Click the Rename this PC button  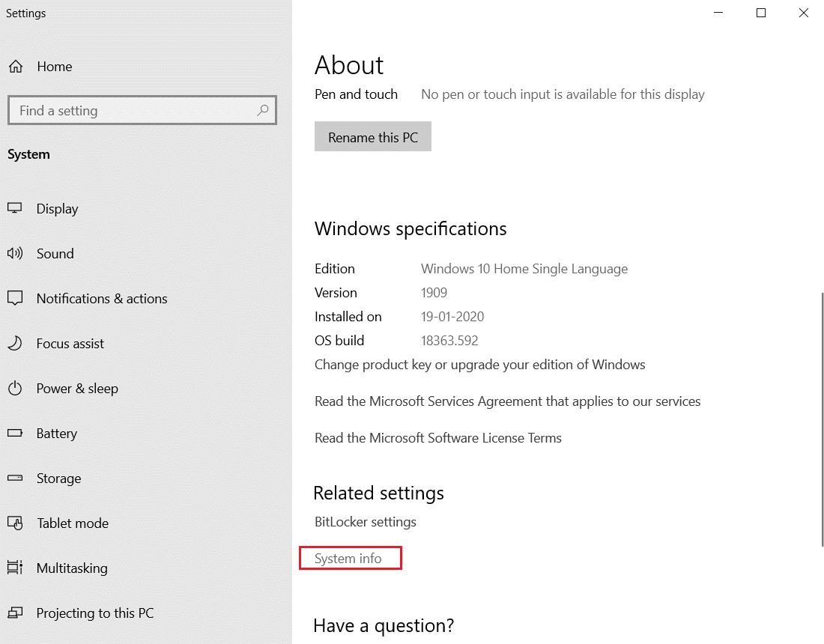tap(372, 136)
